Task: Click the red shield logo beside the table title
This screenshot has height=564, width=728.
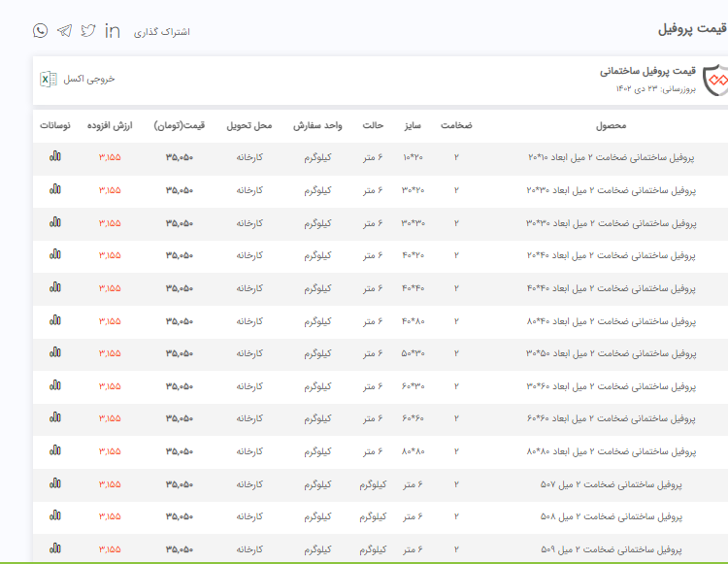Action: click(x=714, y=79)
